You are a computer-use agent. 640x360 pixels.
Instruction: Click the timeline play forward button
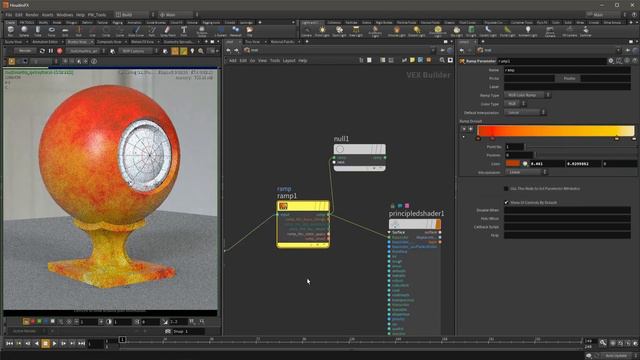coord(54,344)
